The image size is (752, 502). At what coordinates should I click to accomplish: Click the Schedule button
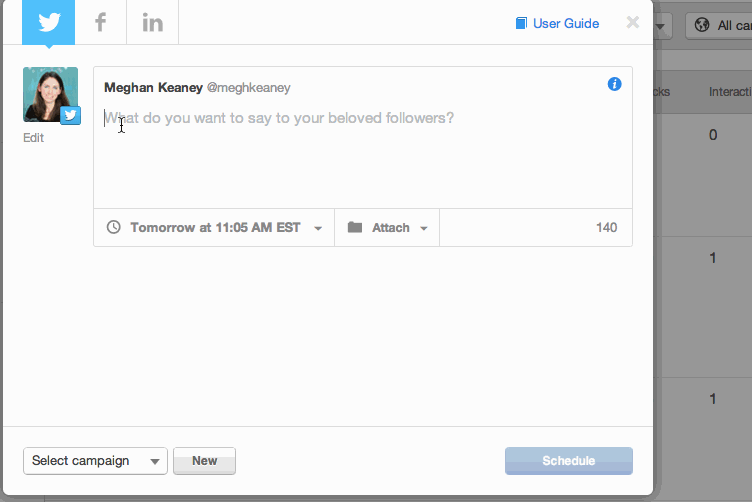[569, 461]
